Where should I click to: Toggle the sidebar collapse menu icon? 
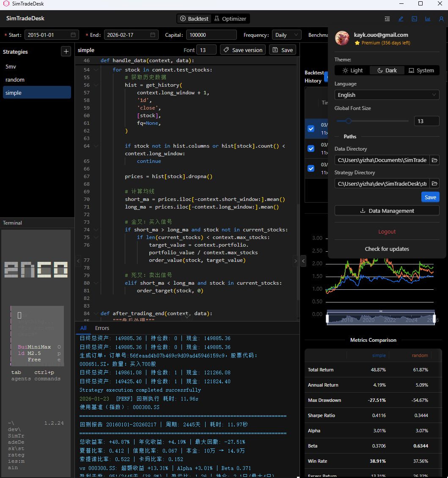coord(388,19)
